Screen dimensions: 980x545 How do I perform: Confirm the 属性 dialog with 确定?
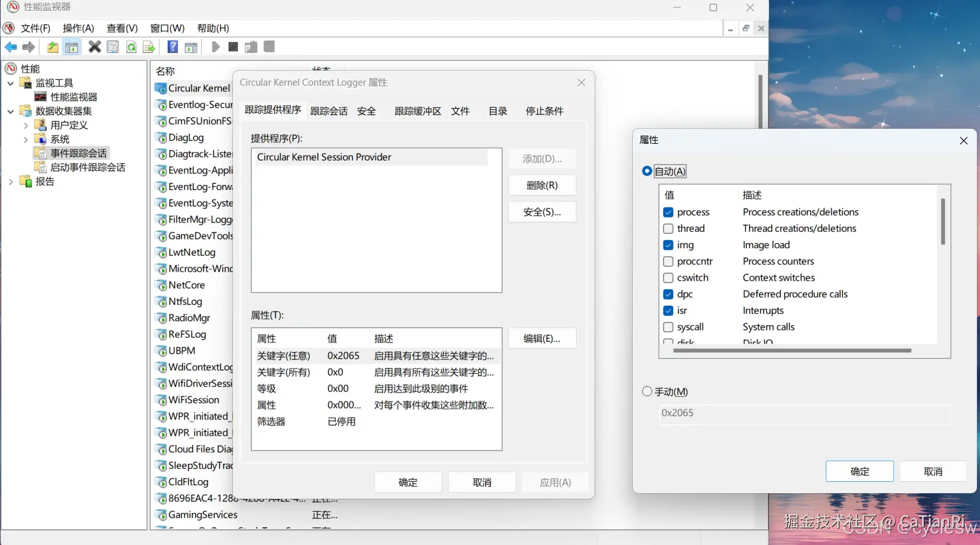point(859,471)
